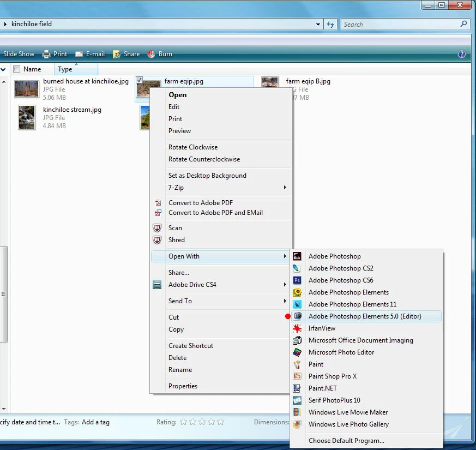
Task: Click kinchiloe field in the address bar
Action: tap(32, 24)
